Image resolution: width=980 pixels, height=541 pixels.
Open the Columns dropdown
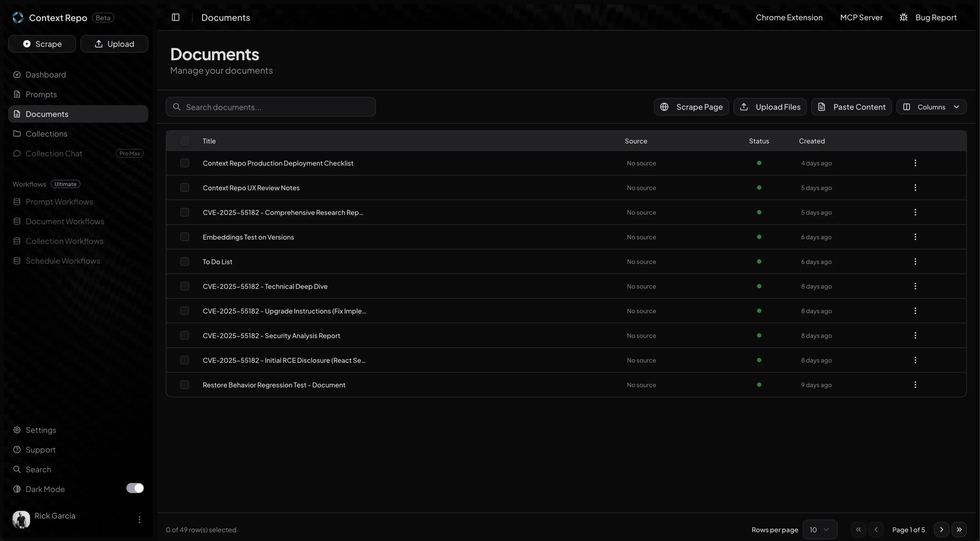tap(932, 107)
